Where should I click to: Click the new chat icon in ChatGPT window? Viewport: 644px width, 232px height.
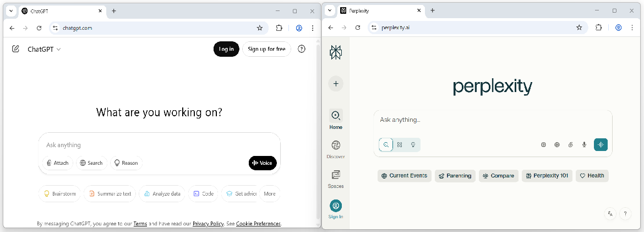coord(15,49)
